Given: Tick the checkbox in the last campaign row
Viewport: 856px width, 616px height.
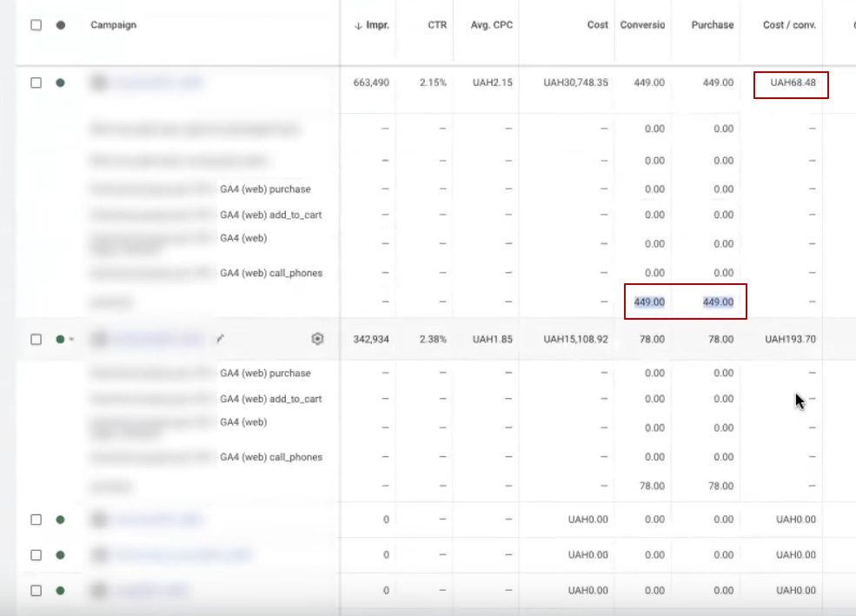Looking at the screenshot, I should pyautogui.click(x=36, y=591).
